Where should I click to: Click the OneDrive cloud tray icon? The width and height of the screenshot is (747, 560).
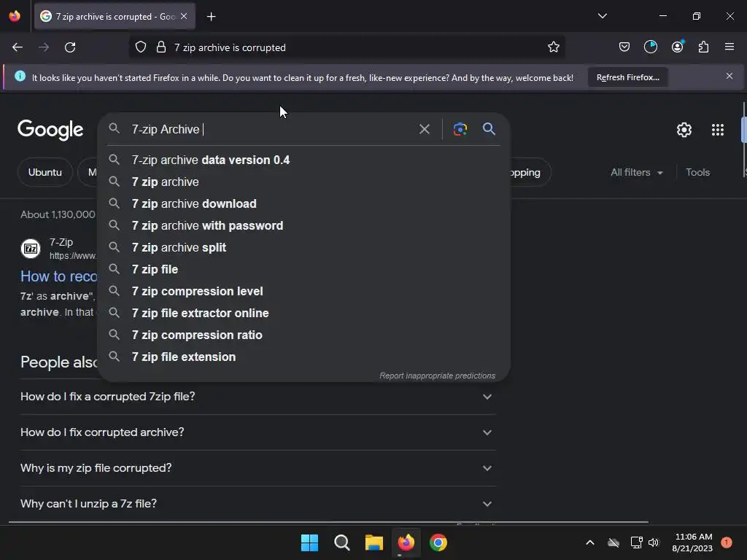coord(614,542)
